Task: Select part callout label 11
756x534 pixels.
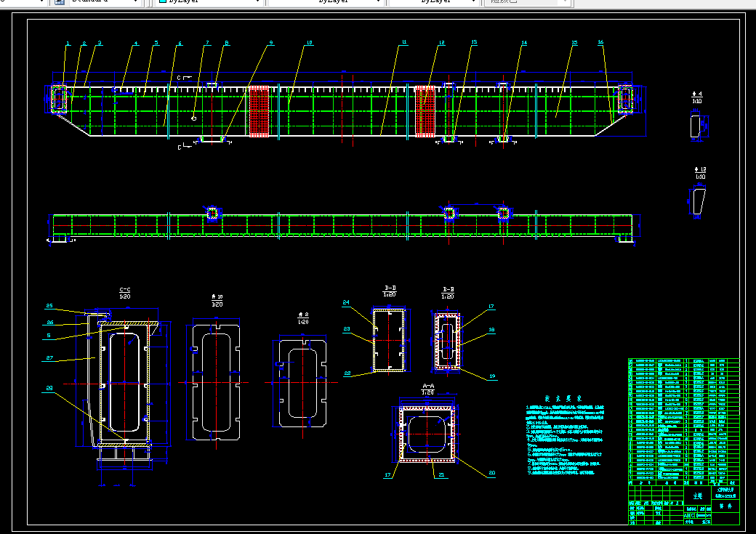Action: [x=404, y=42]
